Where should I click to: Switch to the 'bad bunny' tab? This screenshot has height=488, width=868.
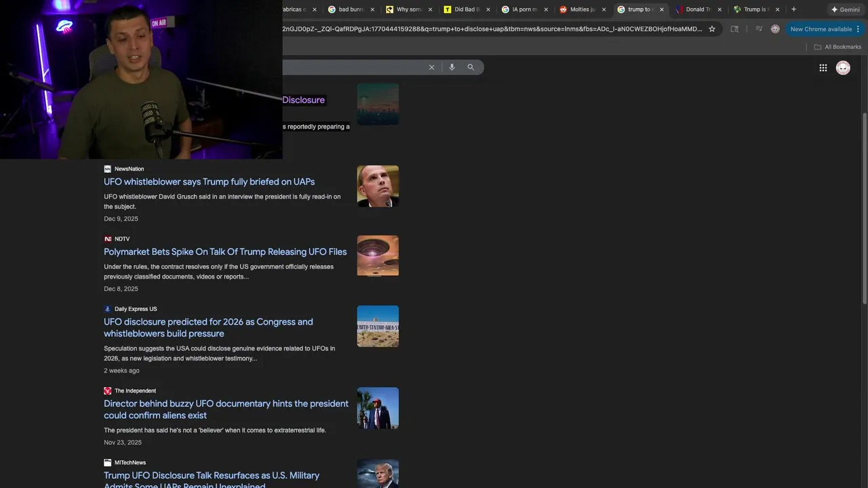tap(351, 9)
